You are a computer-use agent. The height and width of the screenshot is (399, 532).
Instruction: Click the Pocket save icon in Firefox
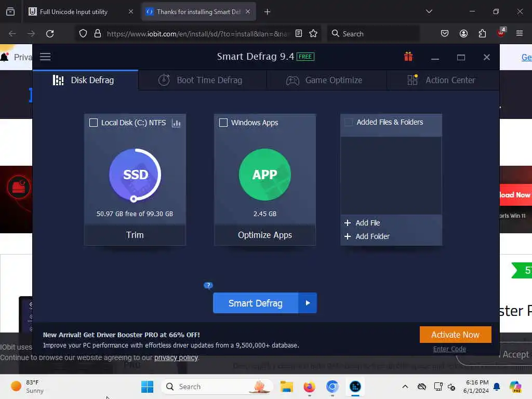445,34
